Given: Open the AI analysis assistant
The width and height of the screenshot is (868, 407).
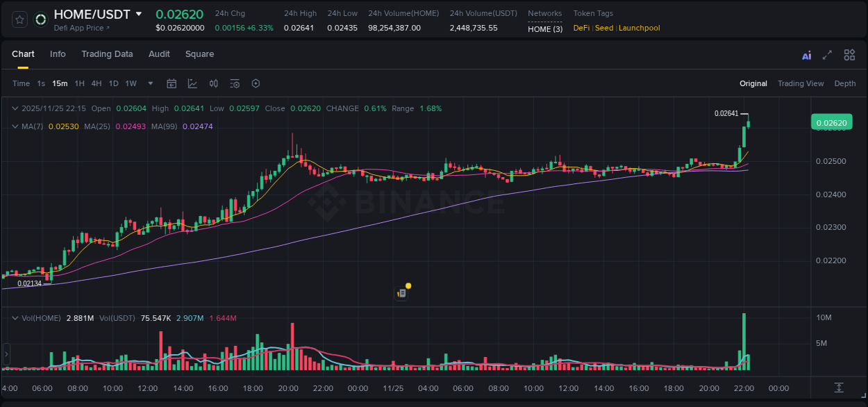Looking at the screenshot, I should 806,54.
